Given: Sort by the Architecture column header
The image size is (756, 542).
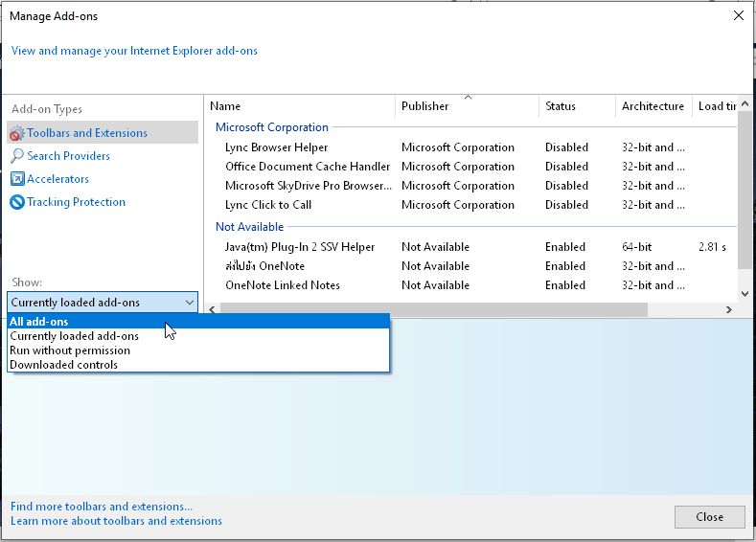Looking at the screenshot, I should tap(653, 106).
